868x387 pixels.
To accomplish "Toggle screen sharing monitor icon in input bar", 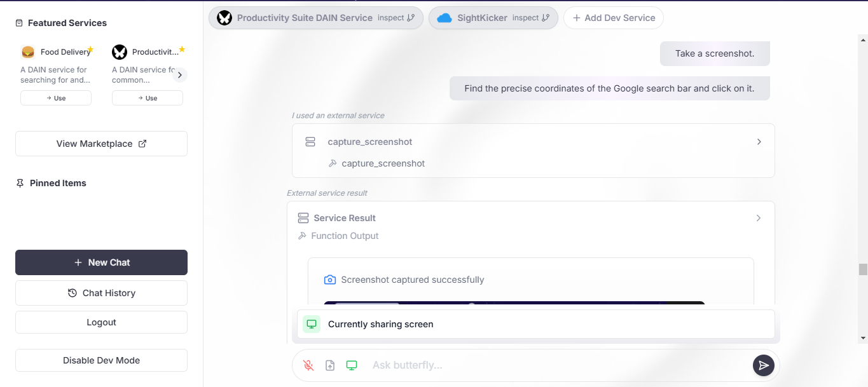I will (x=352, y=365).
